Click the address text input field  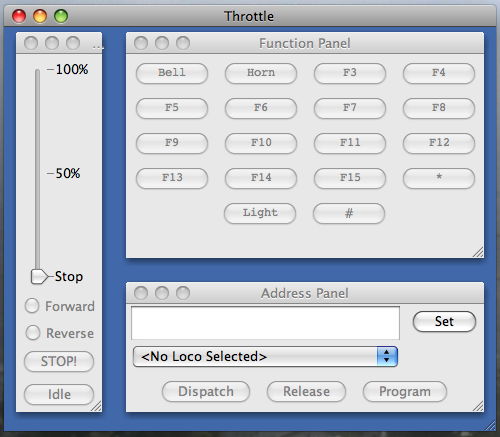tap(265, 323)
